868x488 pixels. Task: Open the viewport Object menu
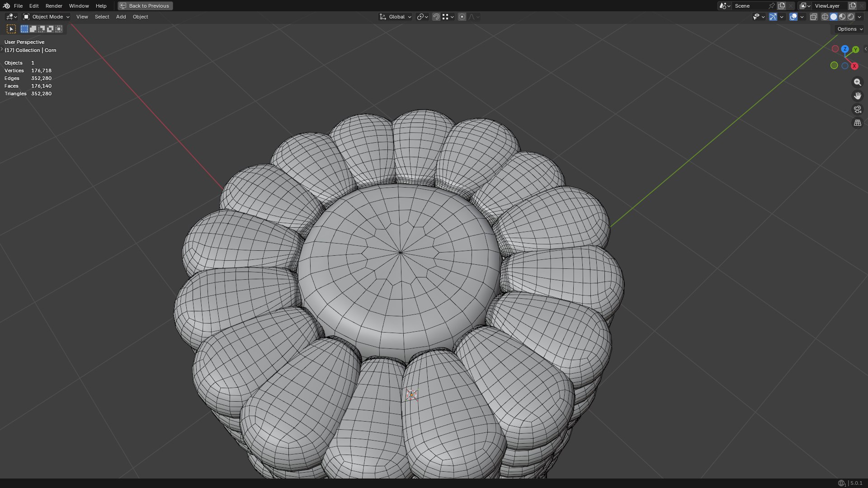[x=140, y=17]
